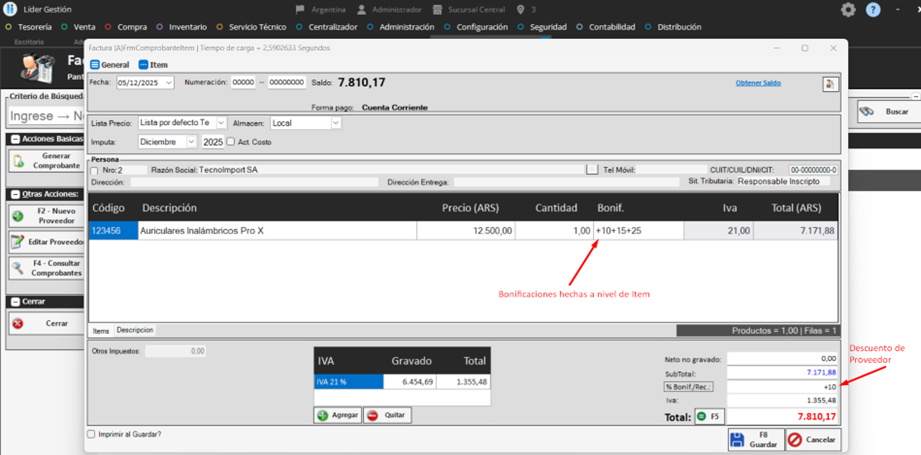Open the Compra menu
This screenshot has height=455, width=921.
(x=131, y=27)
